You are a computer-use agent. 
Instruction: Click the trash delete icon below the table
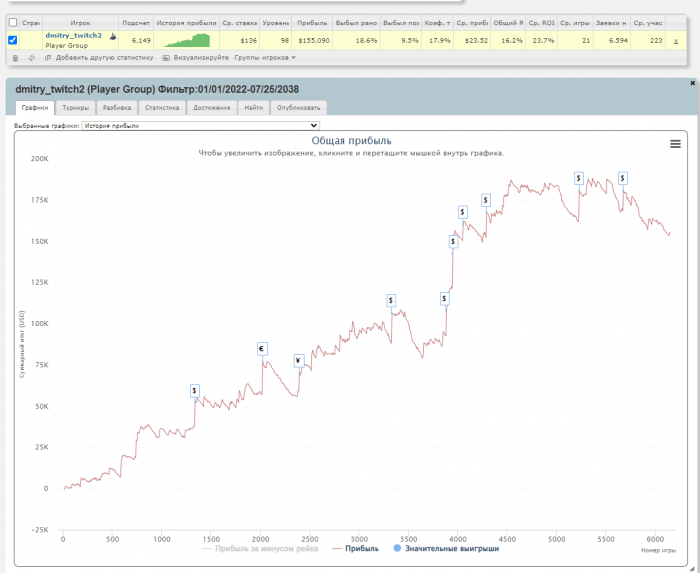pyautogui.click(x=15, y=58)
